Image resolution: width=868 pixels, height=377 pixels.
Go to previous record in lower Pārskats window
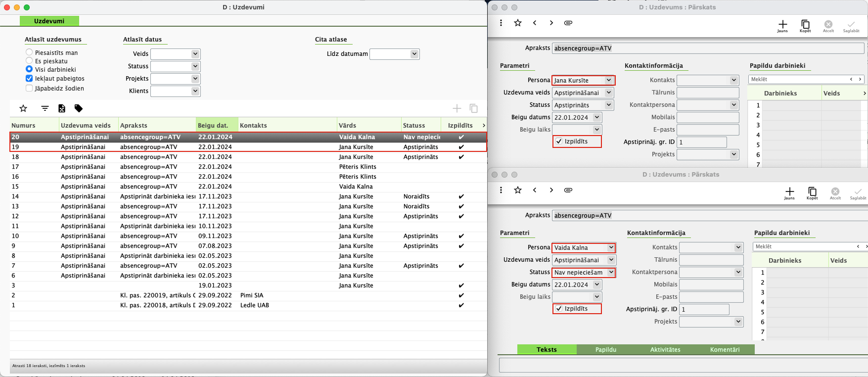tap(535, 190)
